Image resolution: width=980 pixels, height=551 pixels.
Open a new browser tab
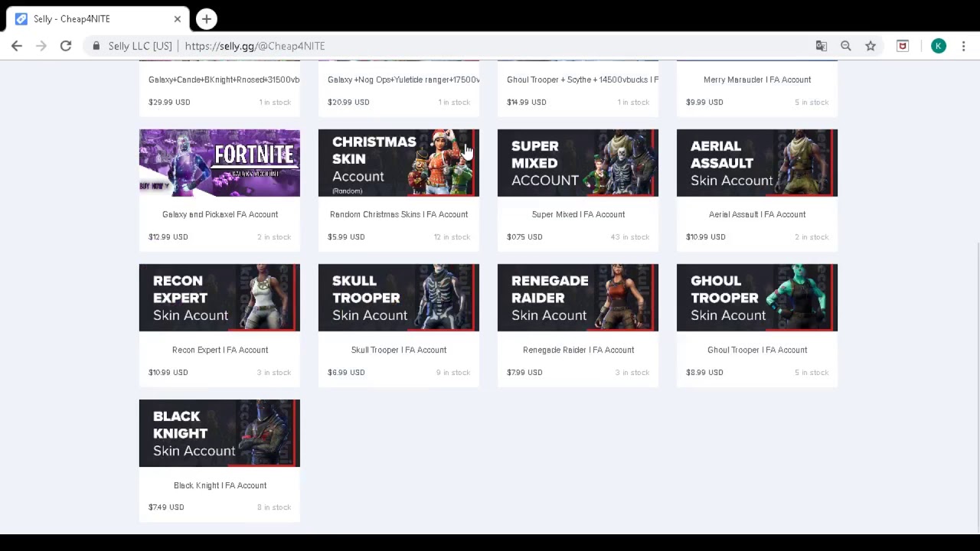(x=207, y=18)
